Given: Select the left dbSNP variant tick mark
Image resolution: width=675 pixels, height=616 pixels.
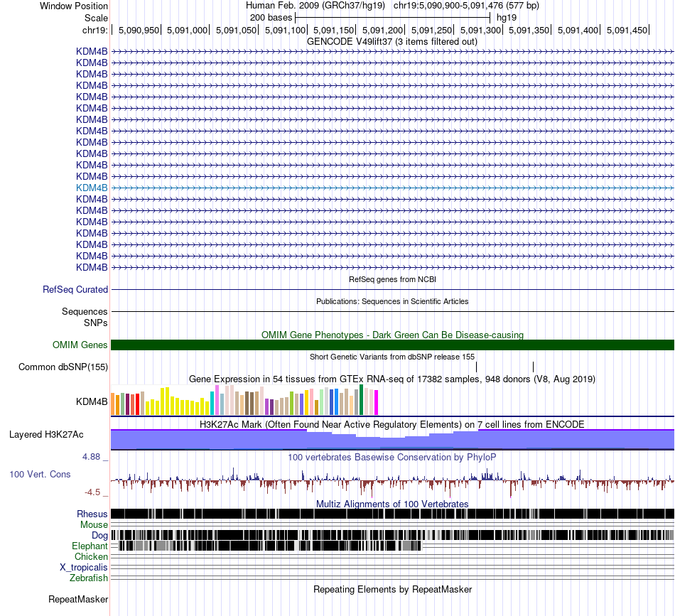Looking at the screenshot, I should [x=477, y=367].
